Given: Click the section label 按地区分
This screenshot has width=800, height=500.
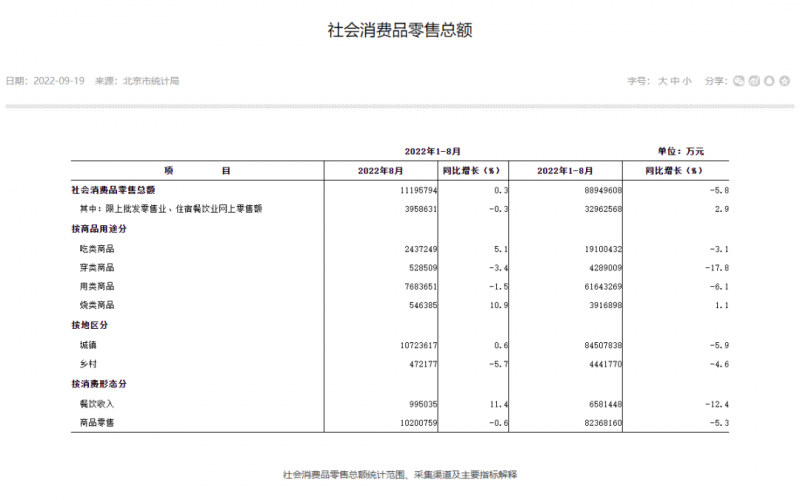Looking at the screenshot, I should 90,325.
